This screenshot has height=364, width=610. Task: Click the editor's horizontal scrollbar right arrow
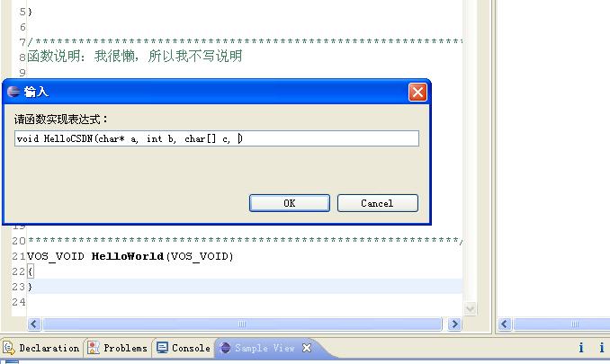click(454, 324)
